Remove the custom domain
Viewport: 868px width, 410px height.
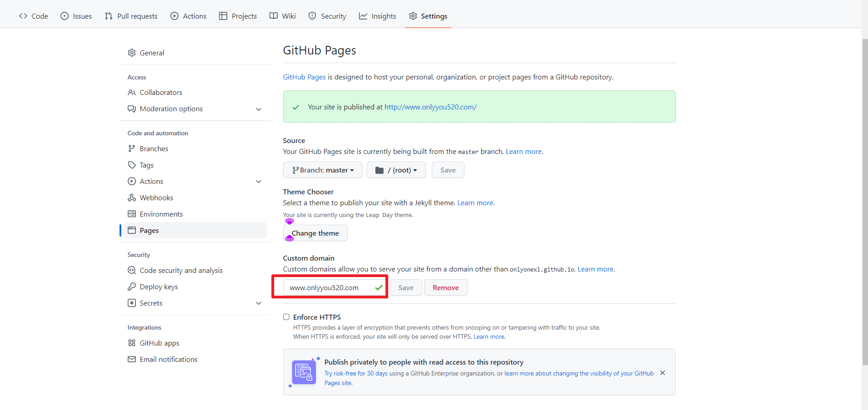445,287
